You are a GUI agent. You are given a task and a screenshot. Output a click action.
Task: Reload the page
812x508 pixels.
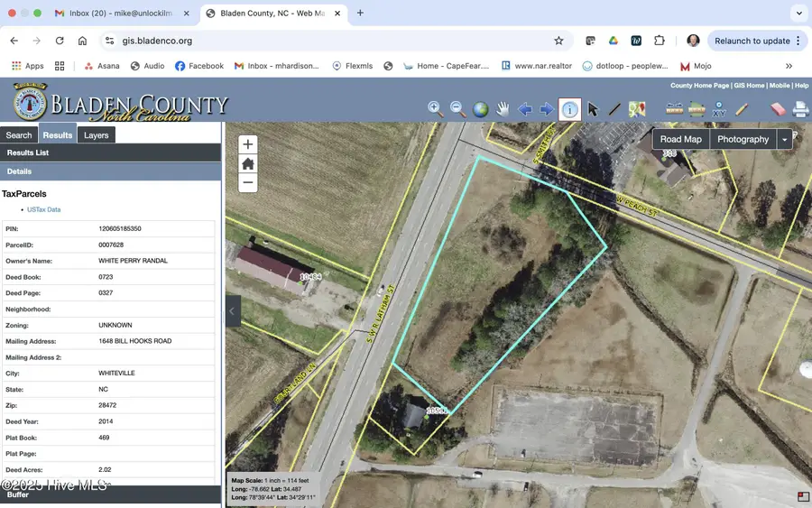click(x=60, y=41)
